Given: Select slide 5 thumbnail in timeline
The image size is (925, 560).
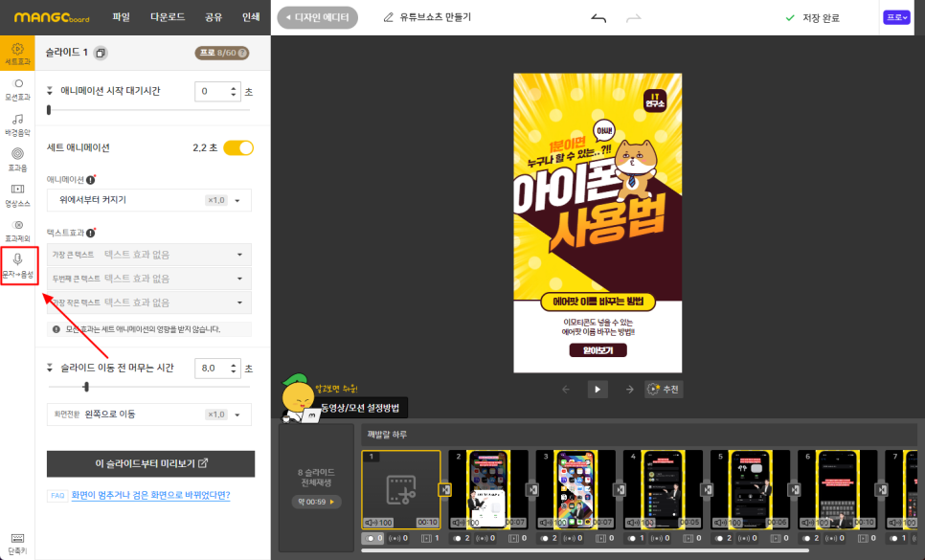Looking at the screenshot, I should pos(750,490).
